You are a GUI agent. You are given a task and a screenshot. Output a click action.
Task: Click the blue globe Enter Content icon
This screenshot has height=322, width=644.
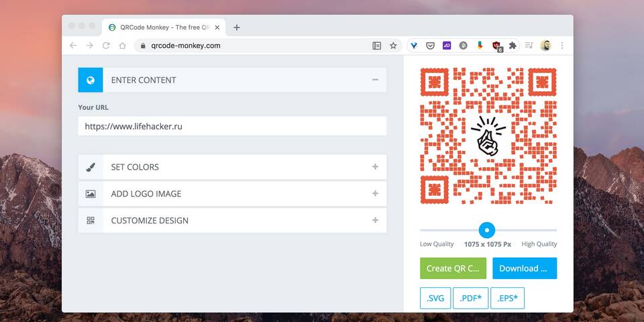pyautogui.click(x=91, y=80)
